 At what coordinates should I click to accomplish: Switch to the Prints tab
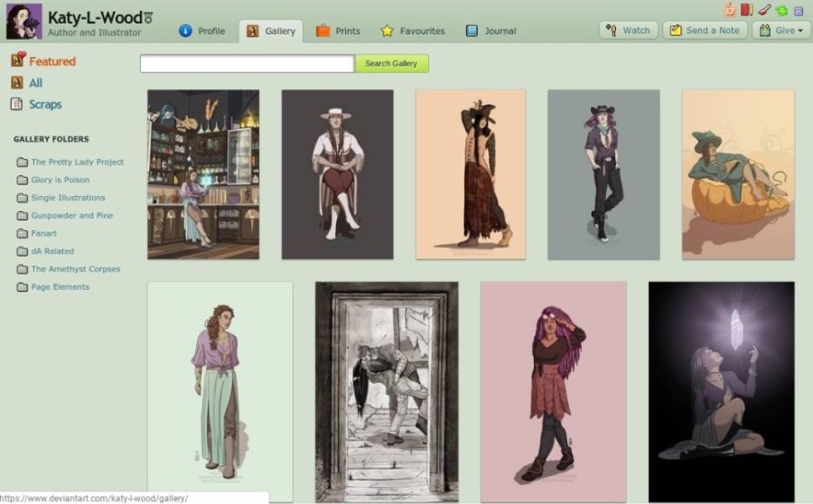pyautogui.click(x=338, y=31)
